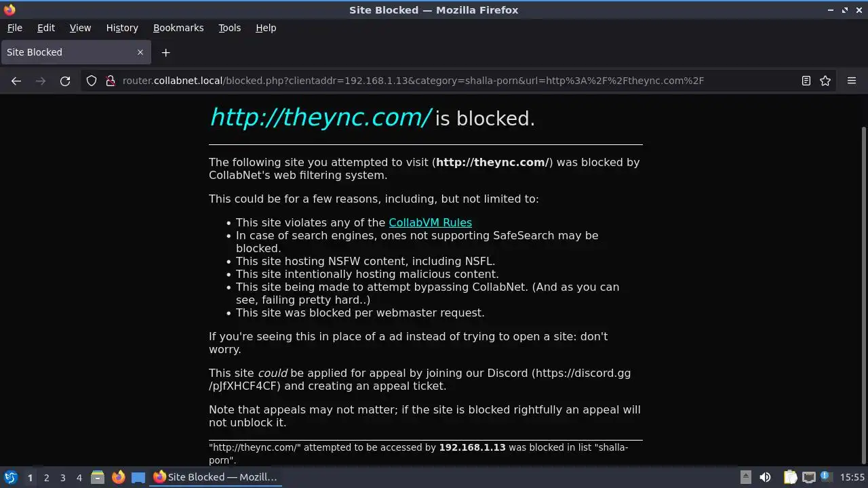Image resolution: width=868 pixels, height=488 pixels.
Task: Open the wired network tray icon
Action: tap(808, 477)
